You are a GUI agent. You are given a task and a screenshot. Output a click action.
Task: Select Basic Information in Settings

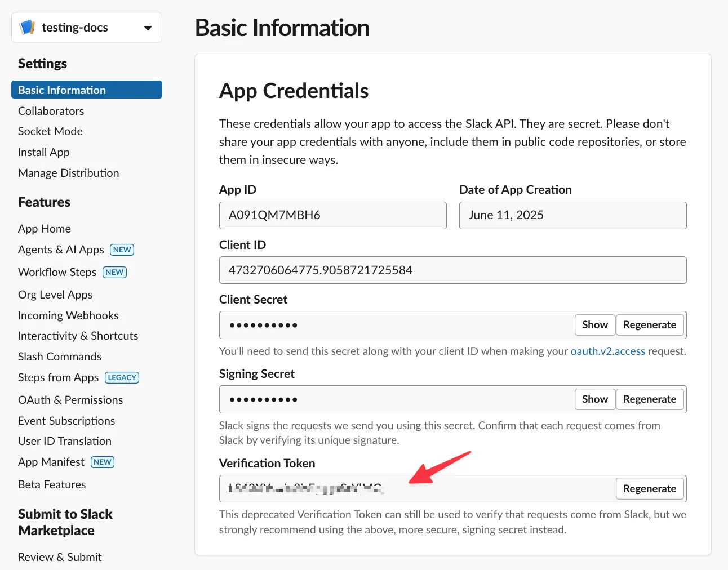62,90
